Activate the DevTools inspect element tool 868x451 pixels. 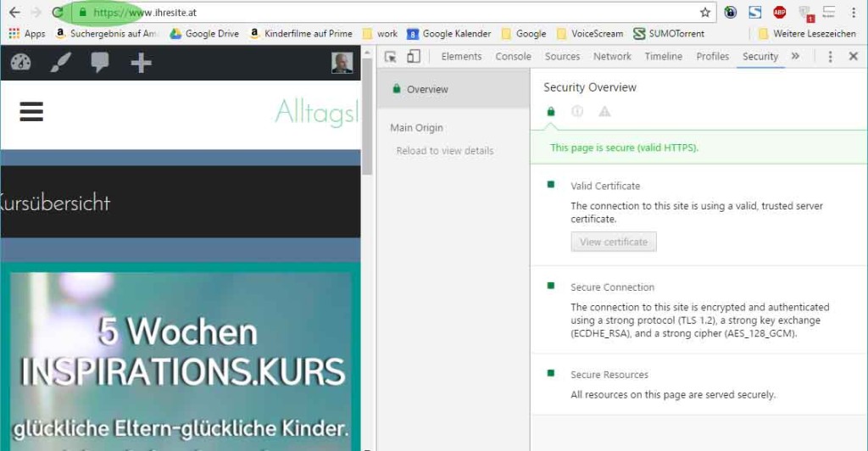[390, 57]
